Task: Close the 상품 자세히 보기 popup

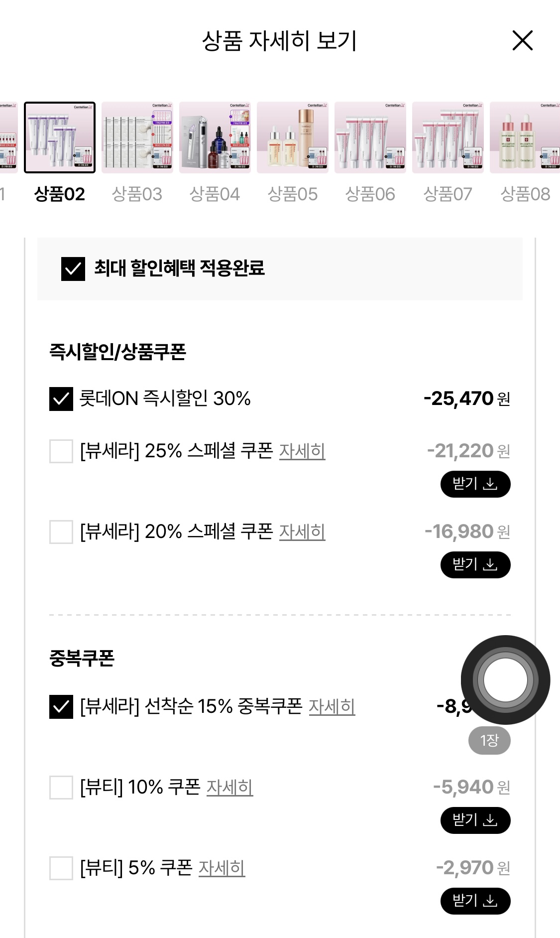Action: pos(522,40)
